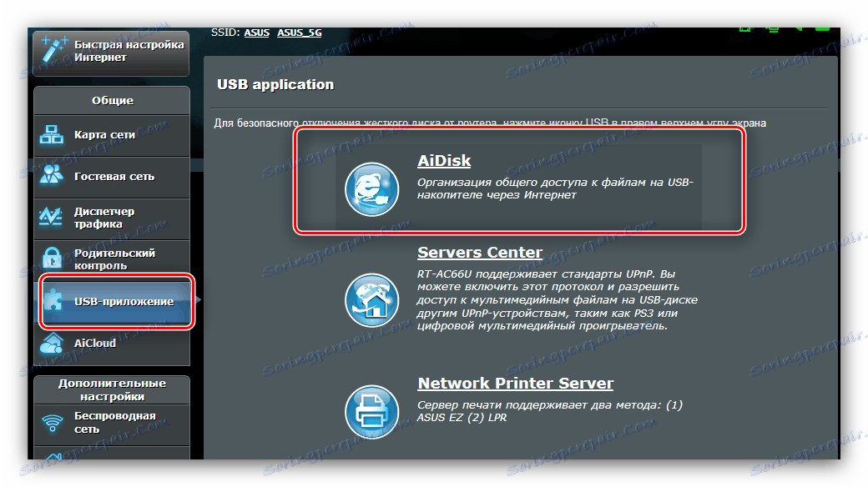The image size is (868, 487).
Task: Open the Quick Internet Setup wizard icon
Action: pyautogui.click(x=52, y=50)
